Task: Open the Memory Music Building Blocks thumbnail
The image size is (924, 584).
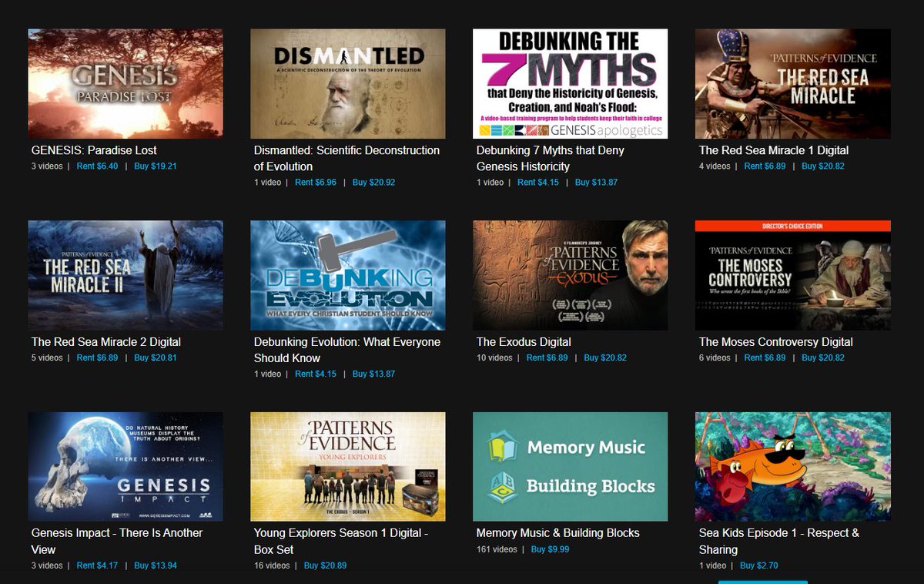Action: [570, 467]
